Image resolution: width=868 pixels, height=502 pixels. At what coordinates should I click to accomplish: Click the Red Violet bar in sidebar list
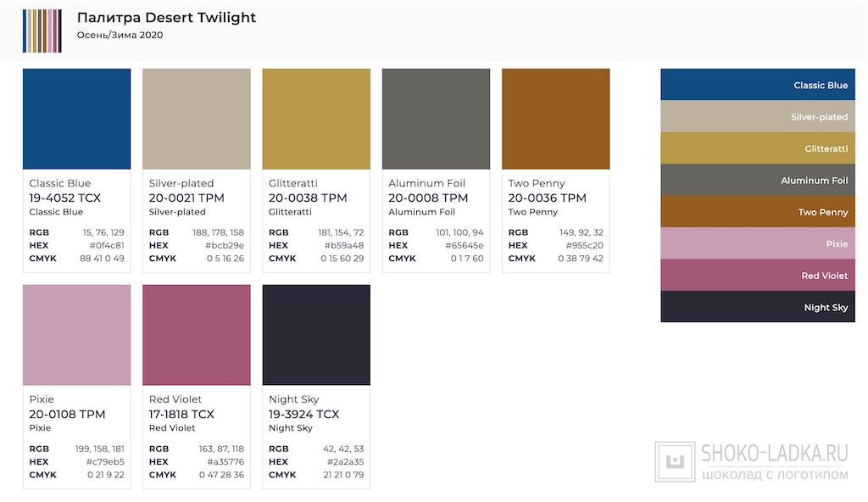[758, 276]
